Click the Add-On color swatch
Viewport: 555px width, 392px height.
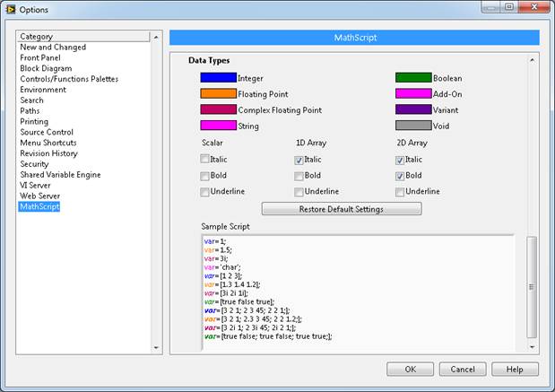point(413,93)
